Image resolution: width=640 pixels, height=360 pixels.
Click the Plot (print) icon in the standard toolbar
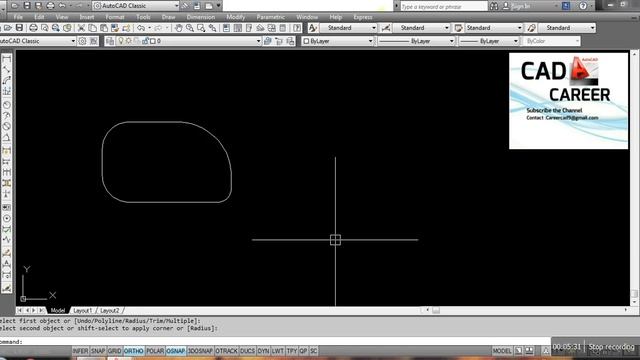[33, 28]
